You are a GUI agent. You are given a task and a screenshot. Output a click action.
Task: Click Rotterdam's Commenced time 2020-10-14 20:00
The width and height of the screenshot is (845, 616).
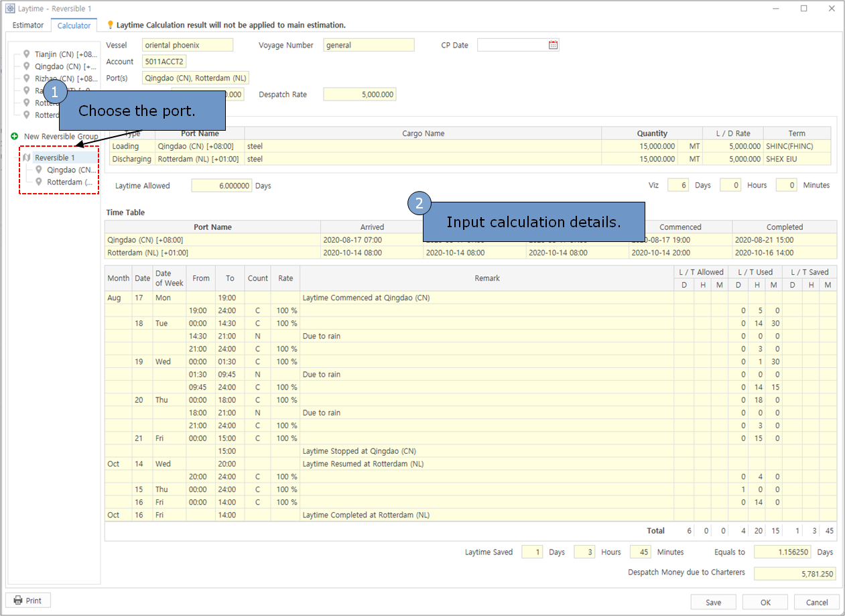(680, 253)
